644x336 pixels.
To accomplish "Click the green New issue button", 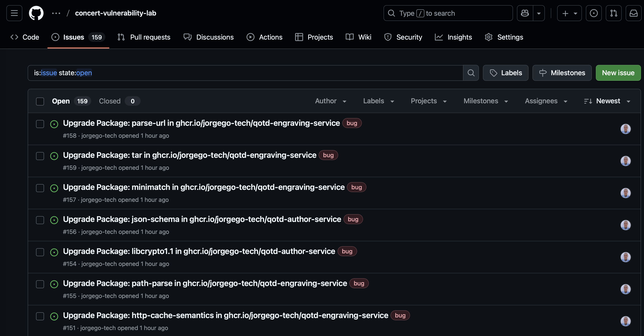I will 618,73.
